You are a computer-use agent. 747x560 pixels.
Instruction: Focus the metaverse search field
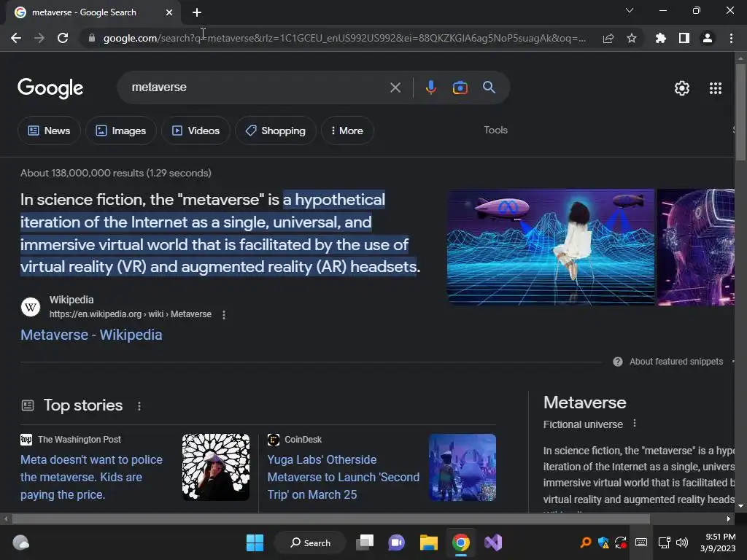pyautogui.click(x=258, y=87)
